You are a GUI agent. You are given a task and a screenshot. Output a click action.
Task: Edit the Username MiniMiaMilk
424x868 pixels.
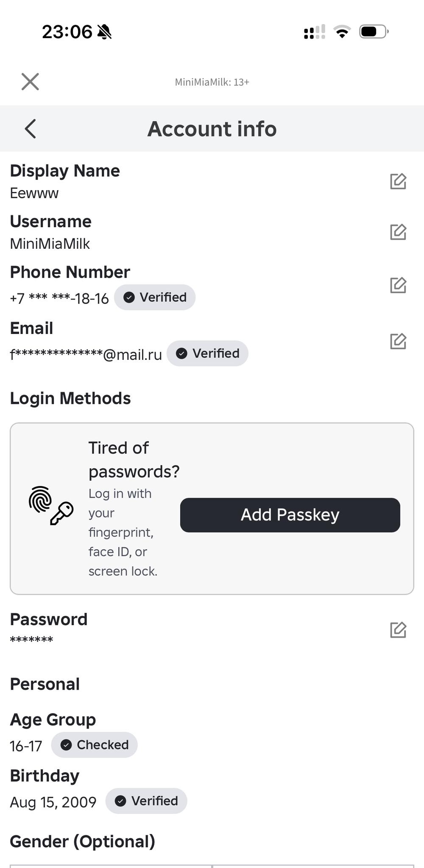pos(398,232)
